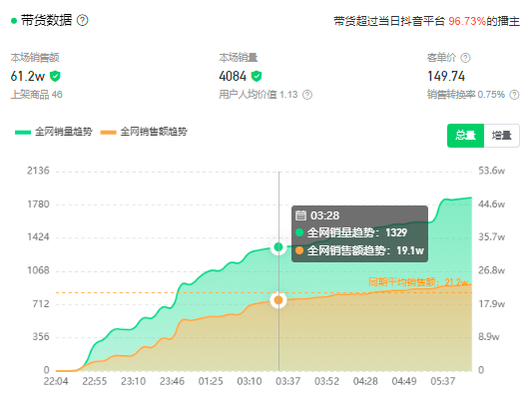Click the 同期平均销售额 21.2w reference label
The width and height of the screenshot is (532, 395).
[x=418, y=282]
